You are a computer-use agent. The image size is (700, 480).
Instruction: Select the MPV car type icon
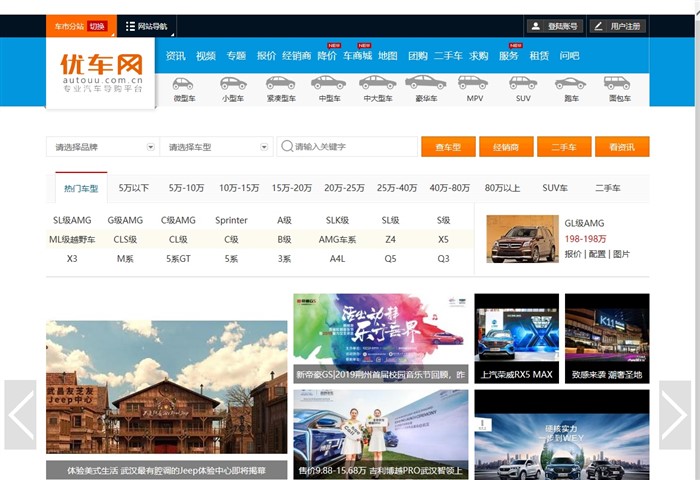473,83
